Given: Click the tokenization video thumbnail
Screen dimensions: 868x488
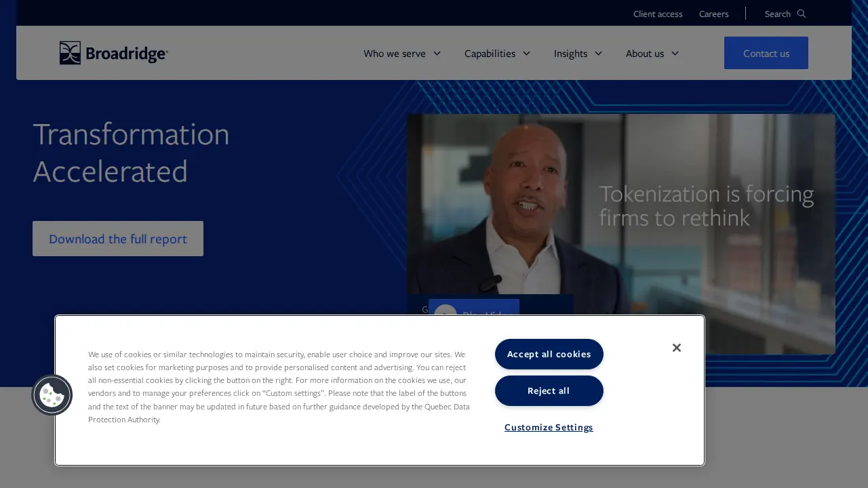Looking at the screenshot, I should (x=620, y=234).
